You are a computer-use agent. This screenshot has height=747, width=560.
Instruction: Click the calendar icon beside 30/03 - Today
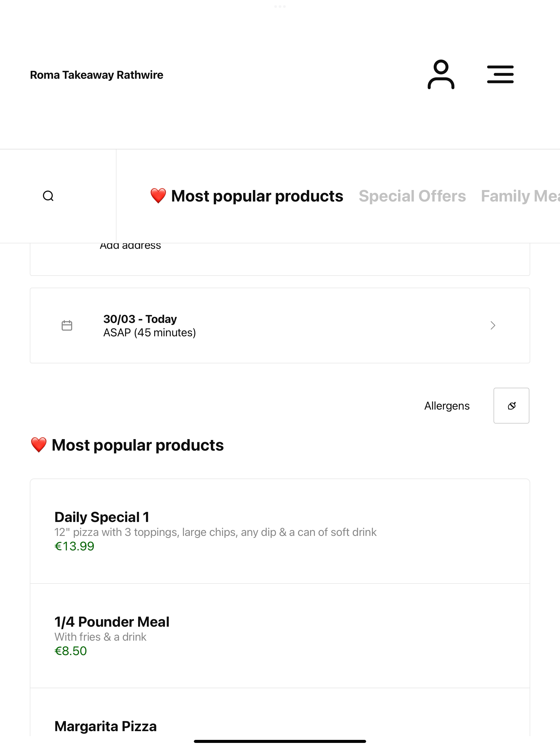tap(67, 326)
